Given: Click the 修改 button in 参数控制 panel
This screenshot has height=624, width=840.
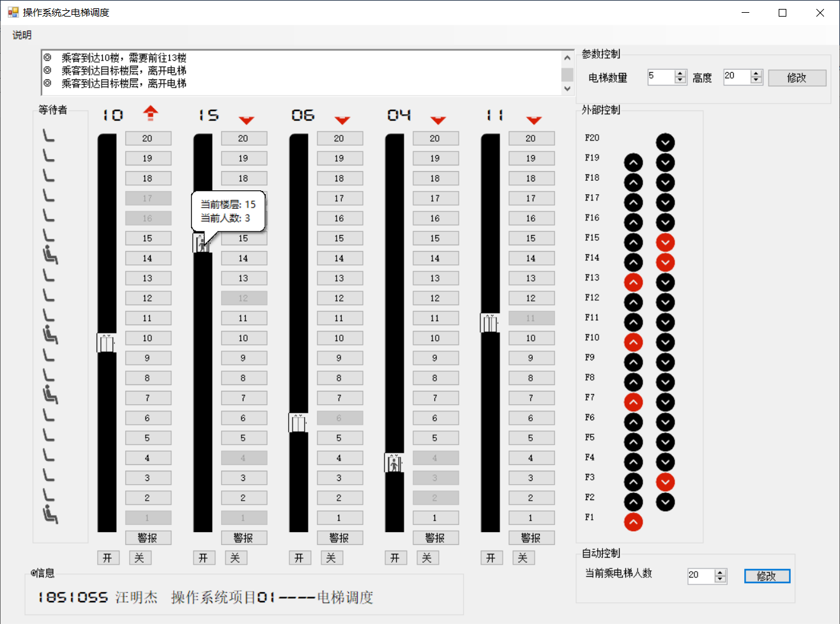Looking at the screenshot, I should click(x=797, y=77).
